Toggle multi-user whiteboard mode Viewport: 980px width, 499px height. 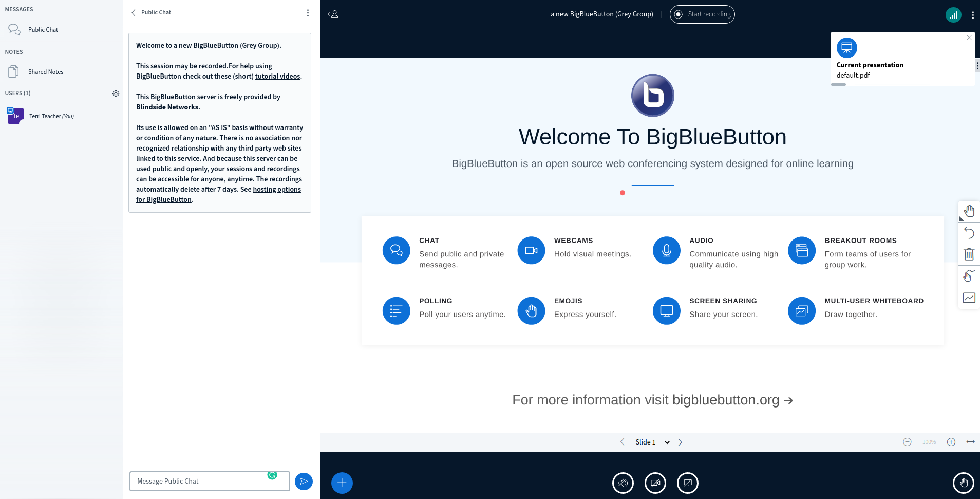click(x=969, y=298)
